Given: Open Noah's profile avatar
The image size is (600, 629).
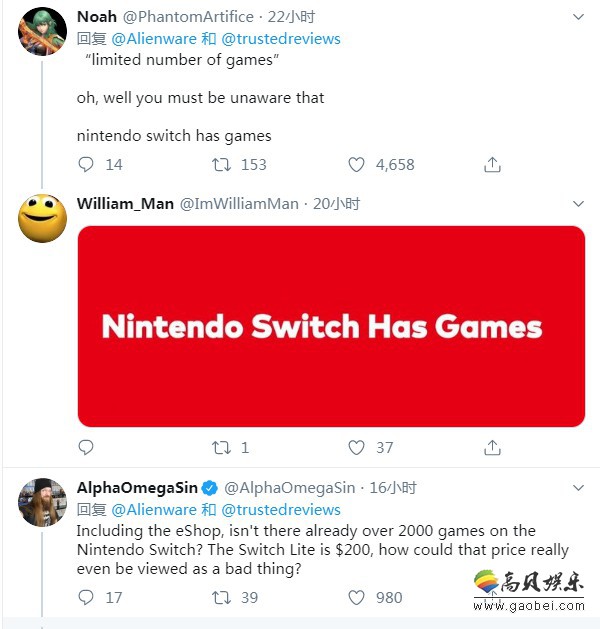Looking at the screenshot, I should pos(43,31).
